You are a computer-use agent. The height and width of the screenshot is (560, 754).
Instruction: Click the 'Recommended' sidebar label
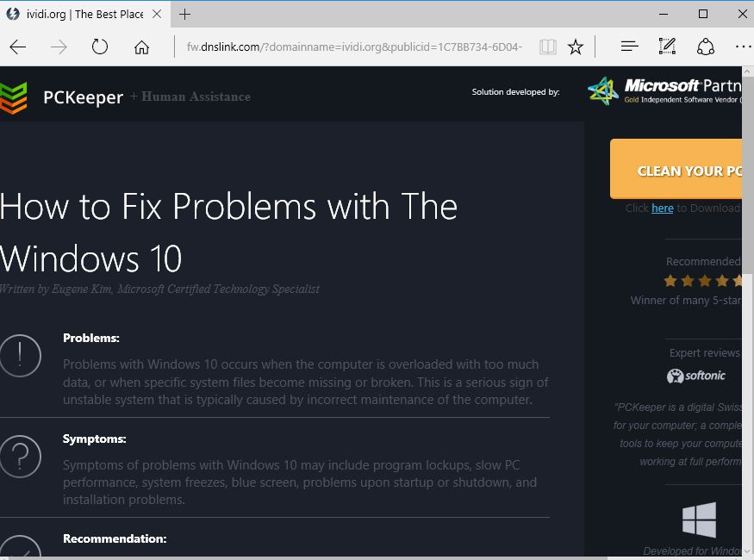(x=703, y=262)
